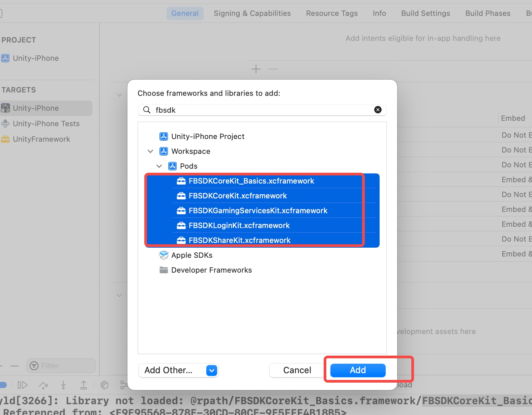This screenshot has width=532, height=415.
Task: Select the UnityFramework target
Action: point(41,139)
